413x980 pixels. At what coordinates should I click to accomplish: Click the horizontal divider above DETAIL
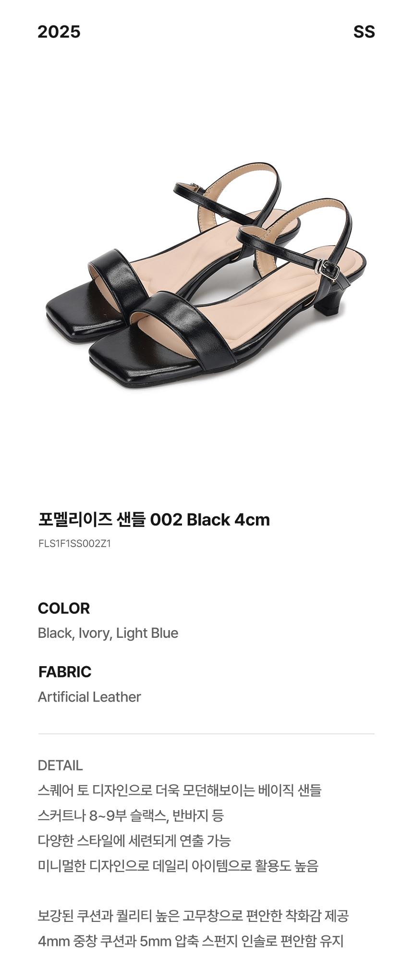206,734
